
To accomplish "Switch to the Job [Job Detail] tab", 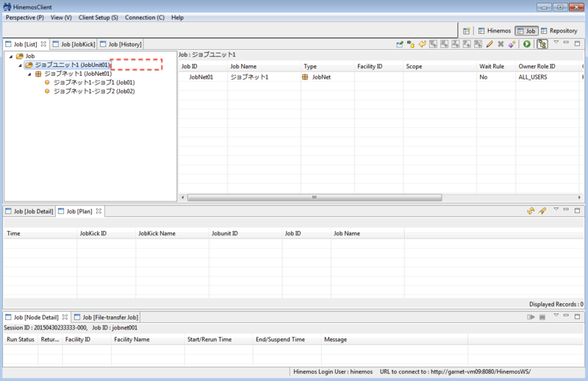I will [x=29, y=211].
